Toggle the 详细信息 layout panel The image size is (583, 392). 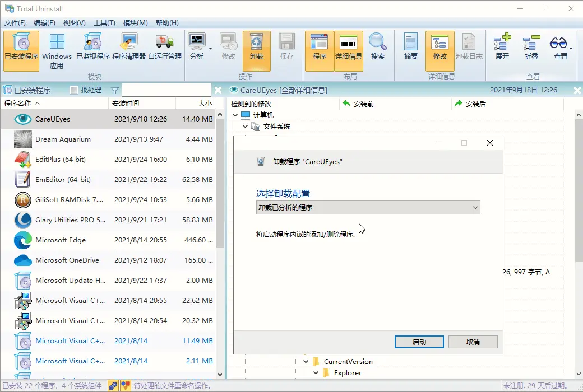(348, 51)
